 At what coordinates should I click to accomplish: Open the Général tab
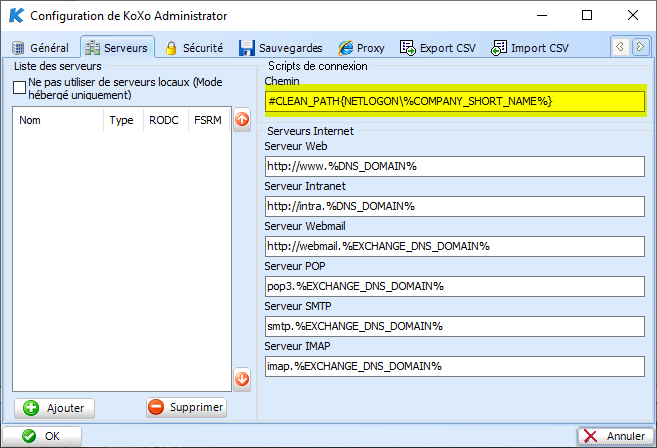point(40,48)
